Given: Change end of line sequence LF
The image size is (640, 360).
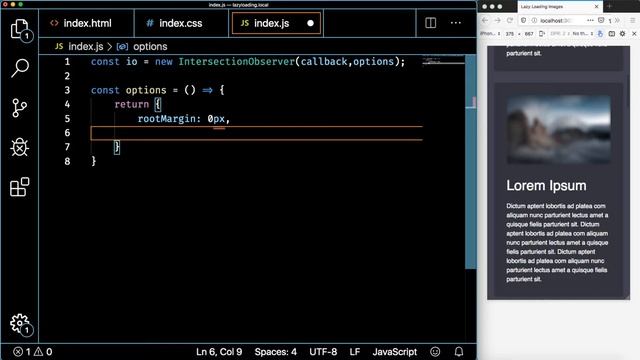Looking at the screenshot, I should pyautogui.click(x=355, y=352).
